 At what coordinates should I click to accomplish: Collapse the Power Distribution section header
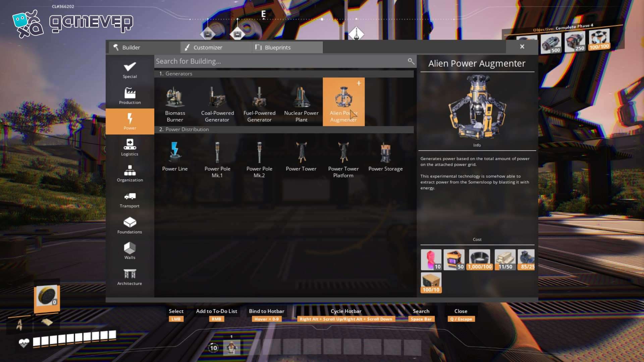tap(284, 129)
